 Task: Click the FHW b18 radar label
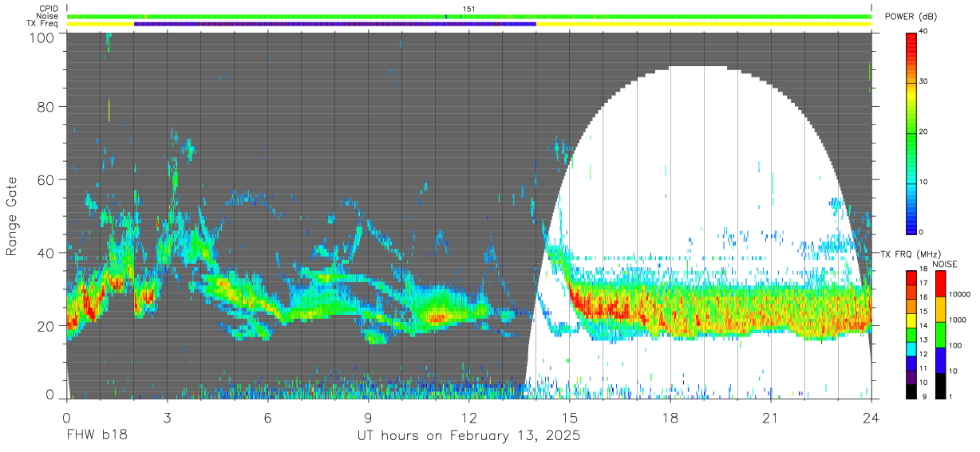click(x=97, y=435)
